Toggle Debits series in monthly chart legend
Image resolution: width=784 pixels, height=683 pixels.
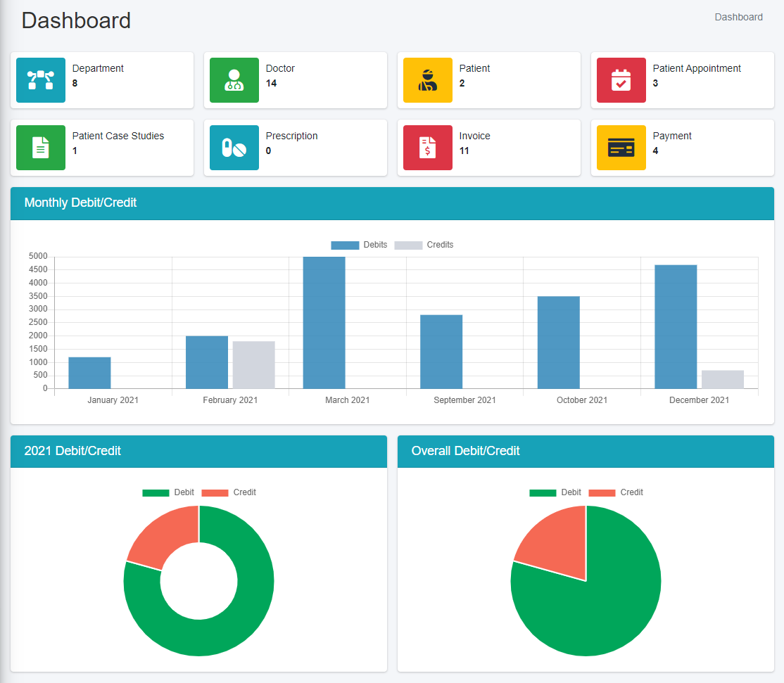(359, 245)
